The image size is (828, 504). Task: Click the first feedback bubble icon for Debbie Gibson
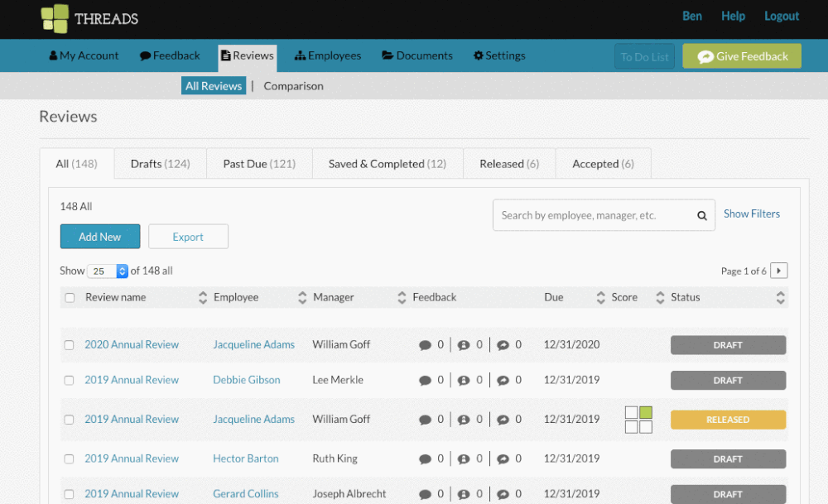425,381
